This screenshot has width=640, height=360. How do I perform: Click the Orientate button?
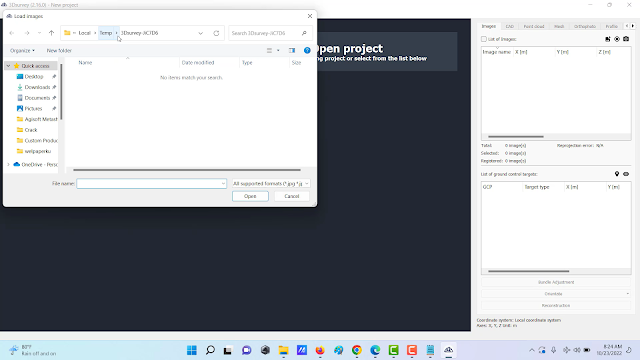click(x=553, y=294)
